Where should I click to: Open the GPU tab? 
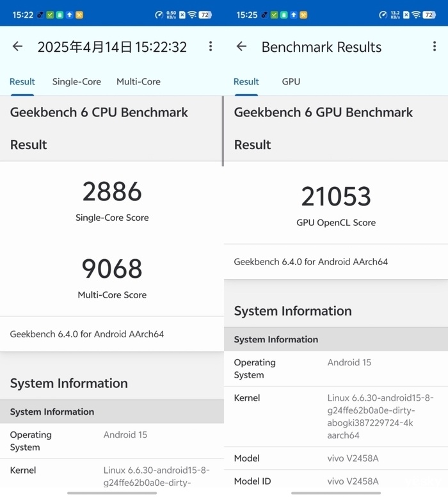[x=291, y=82]
